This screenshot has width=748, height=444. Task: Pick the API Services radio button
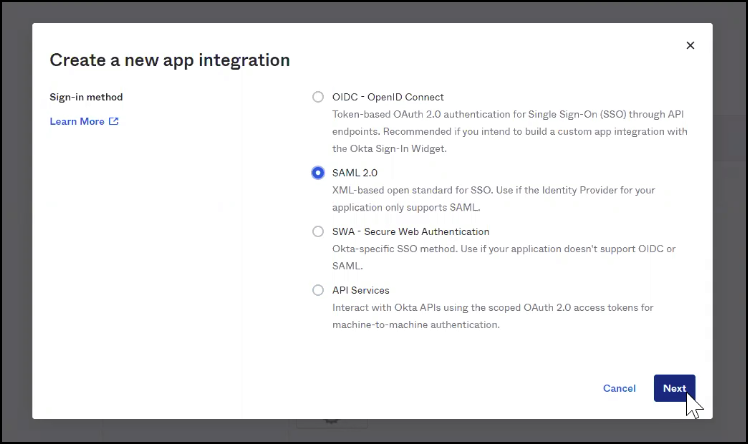click(x=318, y=290)
